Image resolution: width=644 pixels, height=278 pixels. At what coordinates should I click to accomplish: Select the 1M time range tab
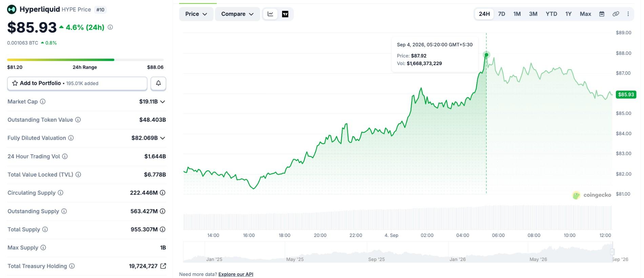click(517, 14)
